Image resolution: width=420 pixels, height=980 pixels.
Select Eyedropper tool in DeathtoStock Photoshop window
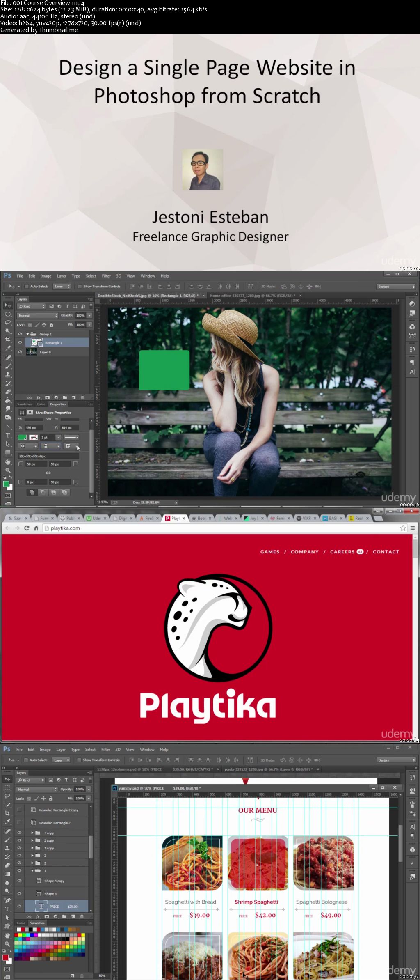click(x=8, y=348)
